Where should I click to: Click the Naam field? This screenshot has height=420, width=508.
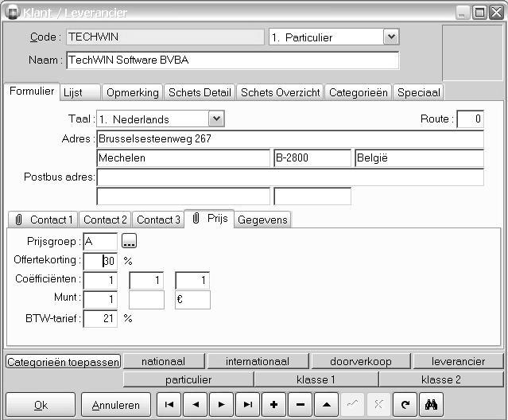[233, 60]
